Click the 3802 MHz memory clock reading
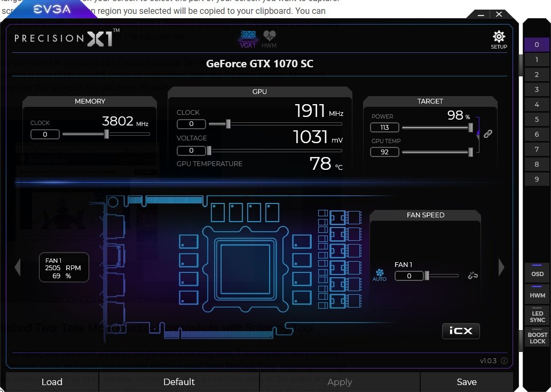Viewport: 551px width, 392px height. pyautogui.click(x=125, y=121)
